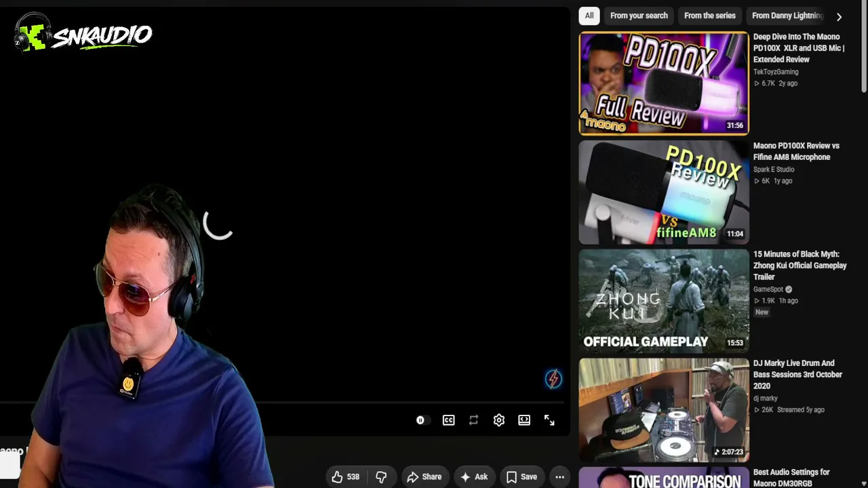The image size is (868, 488).
Task: Visit the TekToyzGaming channel
Action: [x=776, y=72]
